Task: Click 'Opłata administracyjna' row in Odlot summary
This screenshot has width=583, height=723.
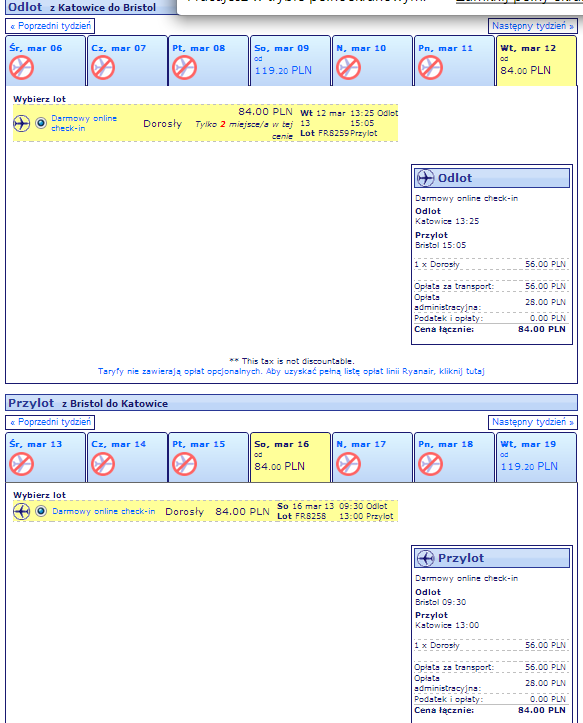Action: 490,302
